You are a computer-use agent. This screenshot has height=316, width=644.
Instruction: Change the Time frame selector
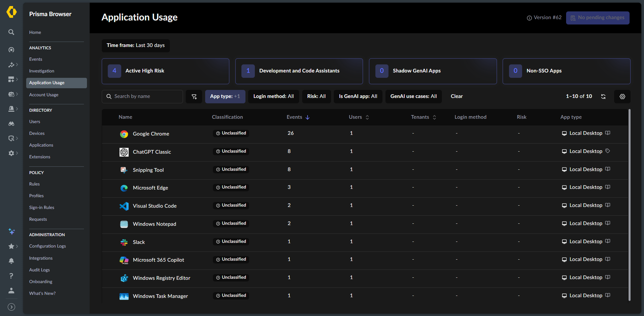coord(136,46)
